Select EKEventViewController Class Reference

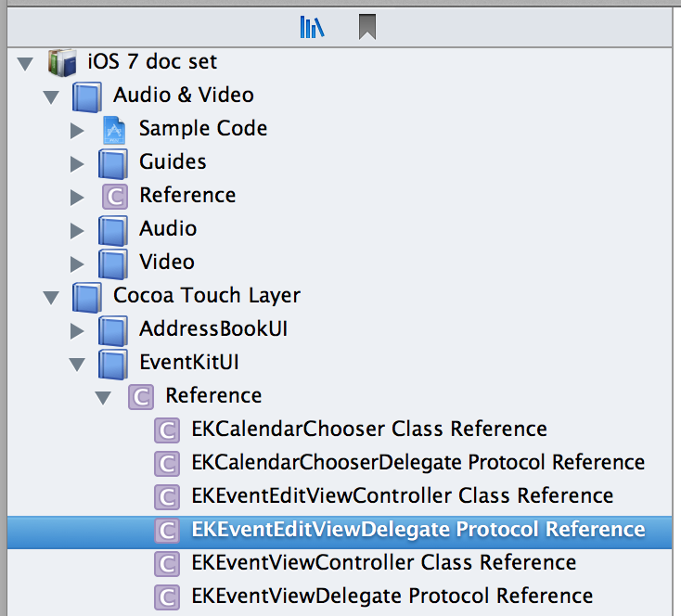(383, 562)
